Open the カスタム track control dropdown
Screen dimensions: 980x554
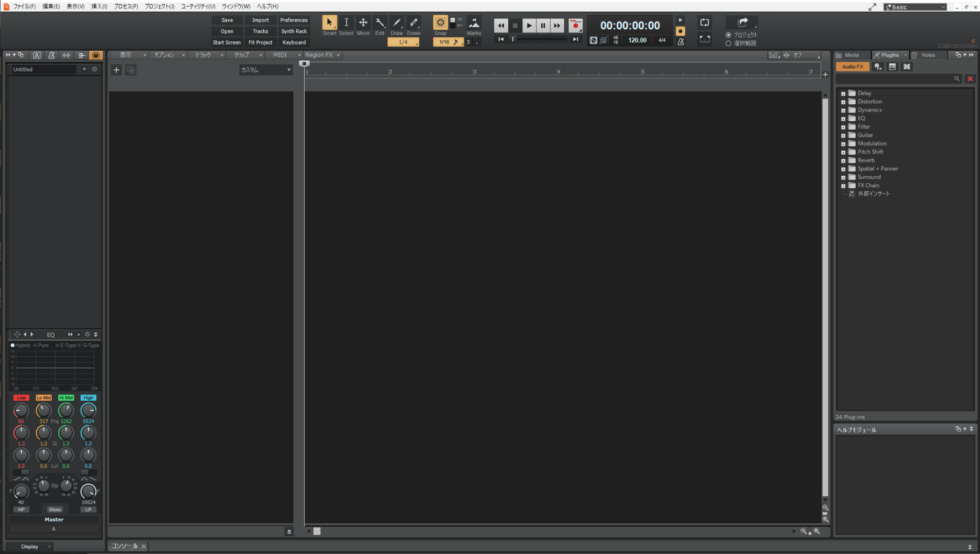(x=266, y=70)
